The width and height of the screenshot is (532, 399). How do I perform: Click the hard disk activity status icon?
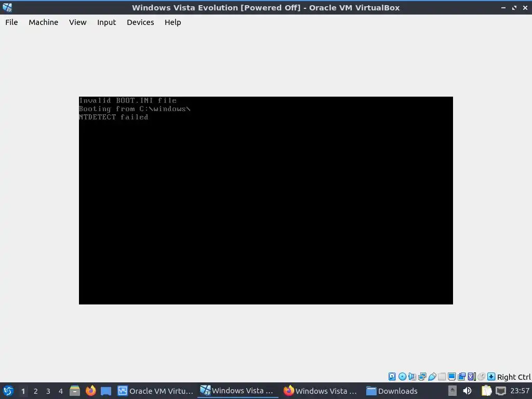pyautogui.click(x=392, y=376)
